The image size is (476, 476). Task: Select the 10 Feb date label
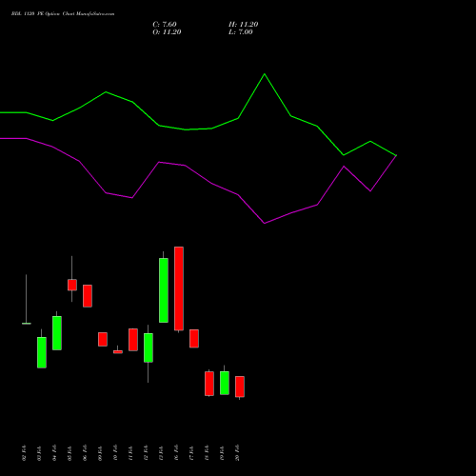(x=115, y=453)
